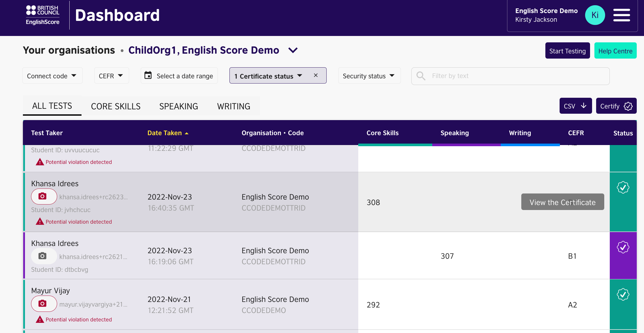This screenshot has width=644, height=333.
Task: Sort by the Date Taken column
Action: 168,133
